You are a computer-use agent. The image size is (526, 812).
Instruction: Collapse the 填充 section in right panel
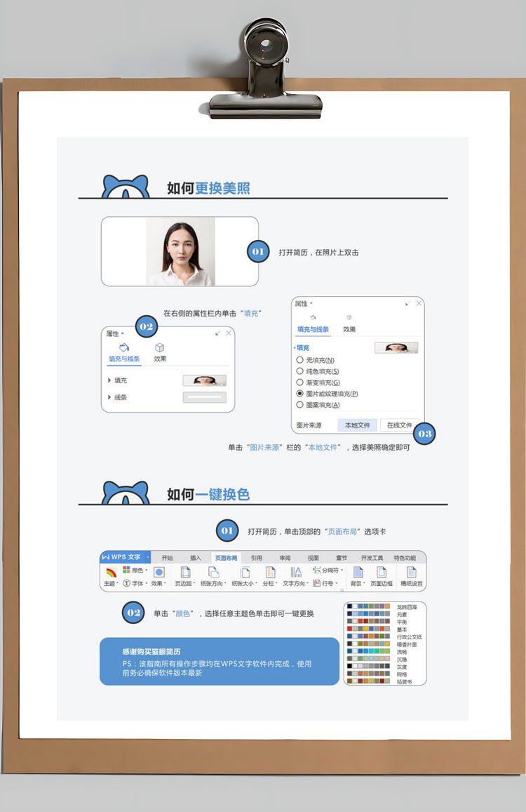coord(295,347)
